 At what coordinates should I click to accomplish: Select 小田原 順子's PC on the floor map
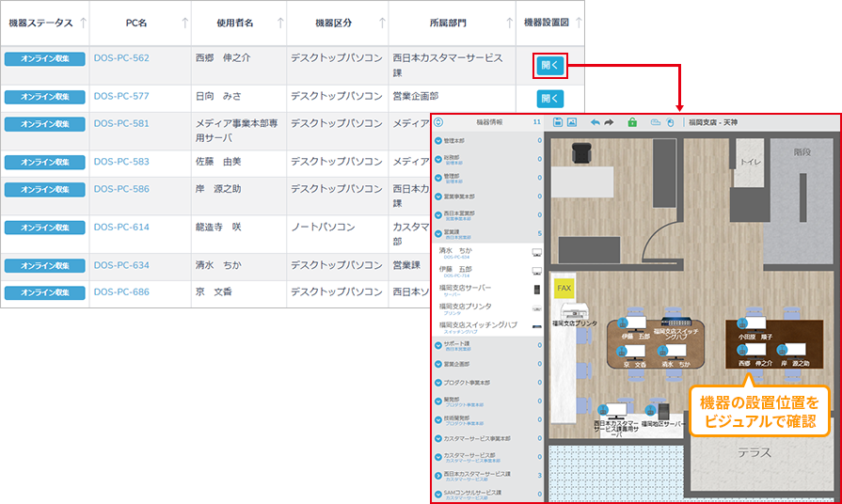click(752, 323)
